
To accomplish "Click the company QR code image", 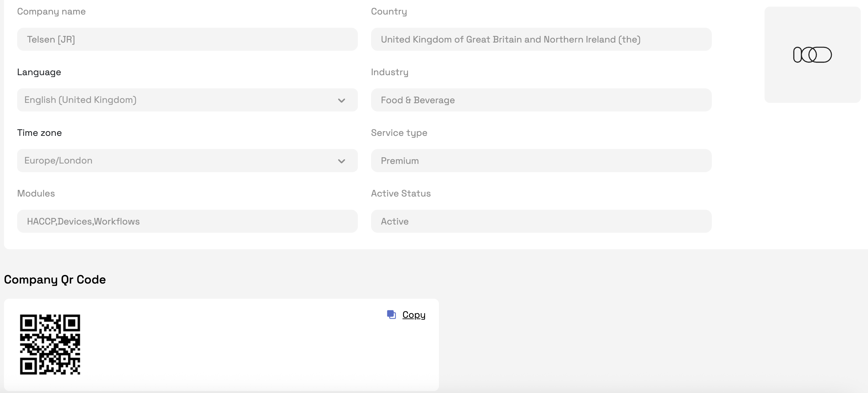I will click(x=50, y=344).
